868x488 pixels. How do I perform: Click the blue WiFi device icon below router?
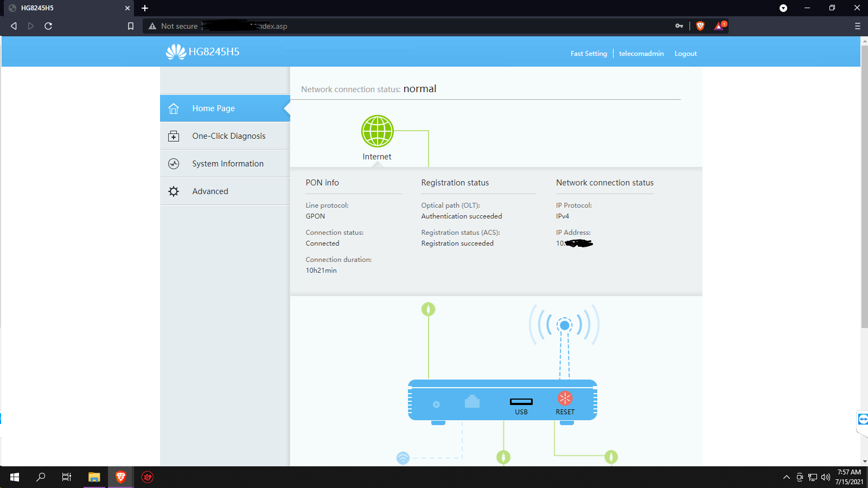click(403, 458)
